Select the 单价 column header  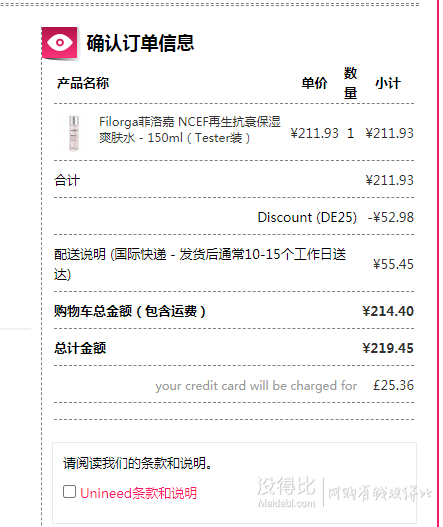(314, 83)
